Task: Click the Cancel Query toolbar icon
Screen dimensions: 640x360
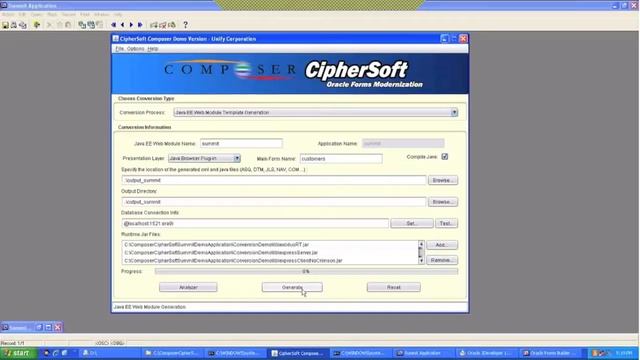Action: (x=100, y=25)
